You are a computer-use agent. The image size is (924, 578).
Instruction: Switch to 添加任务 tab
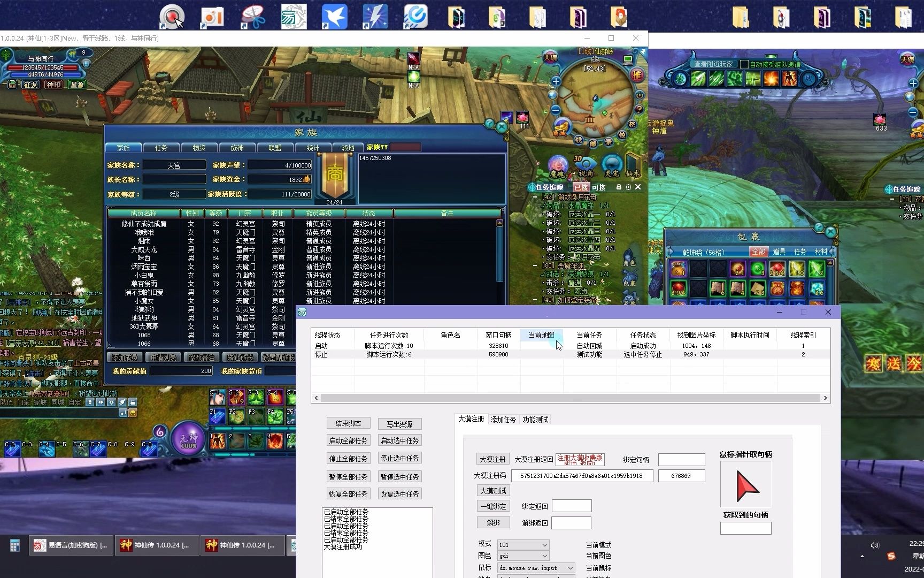click(x=503, y=420)
